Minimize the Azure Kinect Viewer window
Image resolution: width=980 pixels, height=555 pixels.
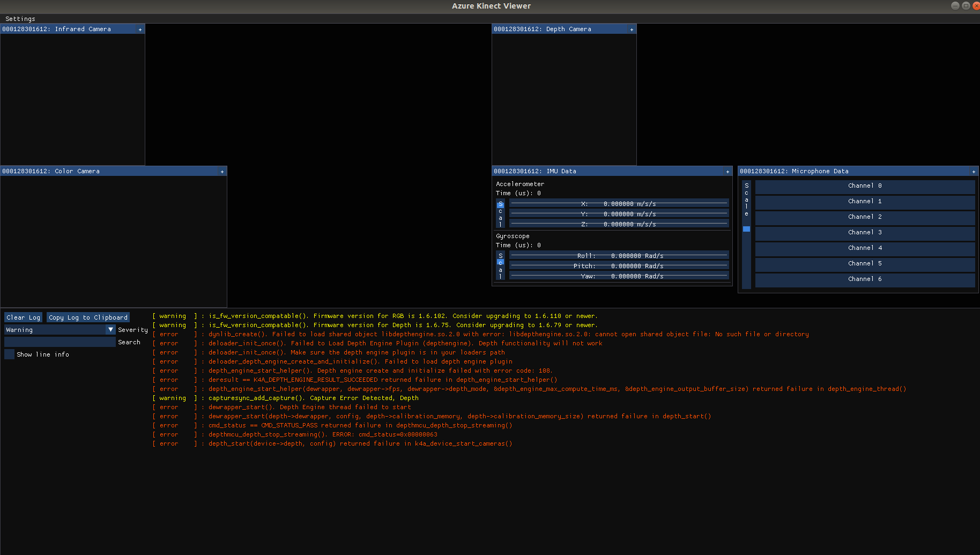[x=955, y=6]
